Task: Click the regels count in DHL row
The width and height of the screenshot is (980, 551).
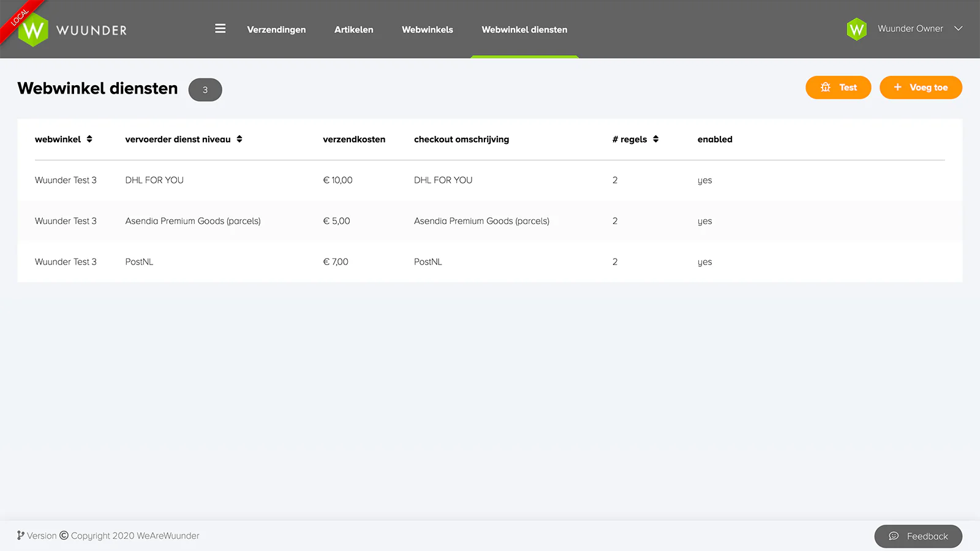Action: point(615,180)
